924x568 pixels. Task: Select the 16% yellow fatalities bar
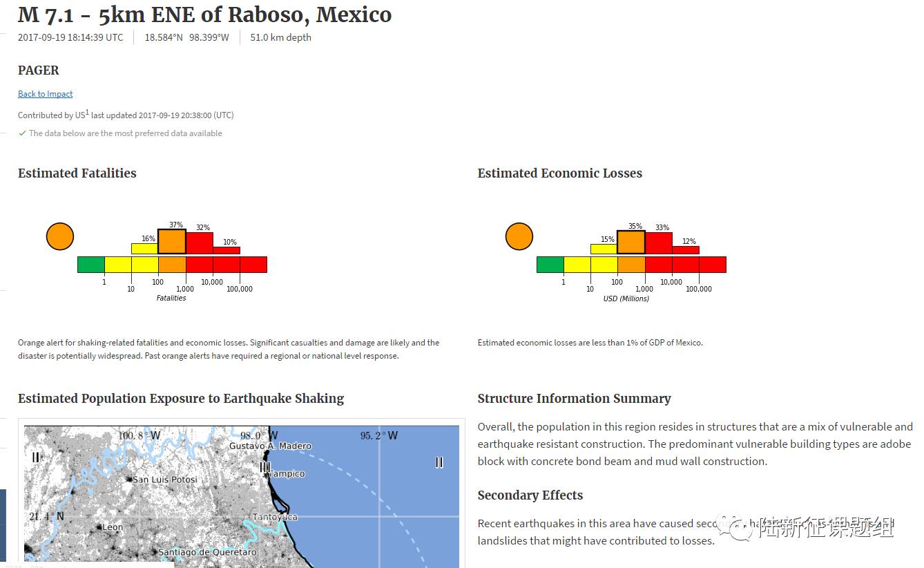[144, 249]
